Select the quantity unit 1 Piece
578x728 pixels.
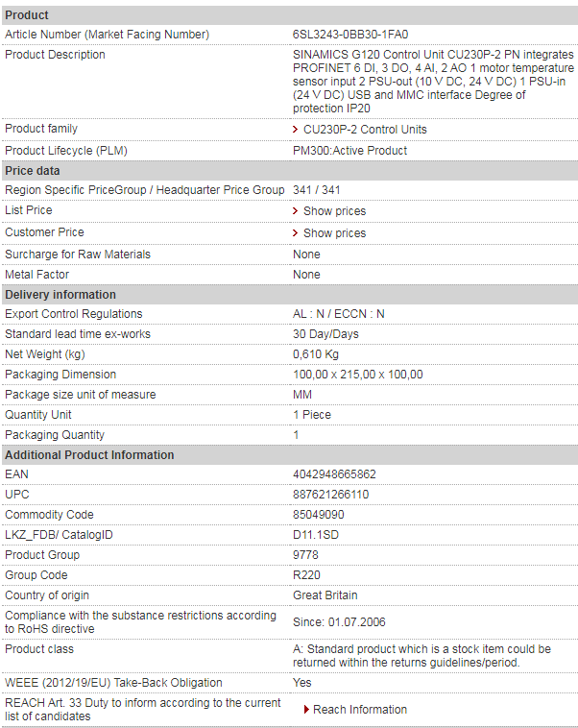[x=312, y=415]
